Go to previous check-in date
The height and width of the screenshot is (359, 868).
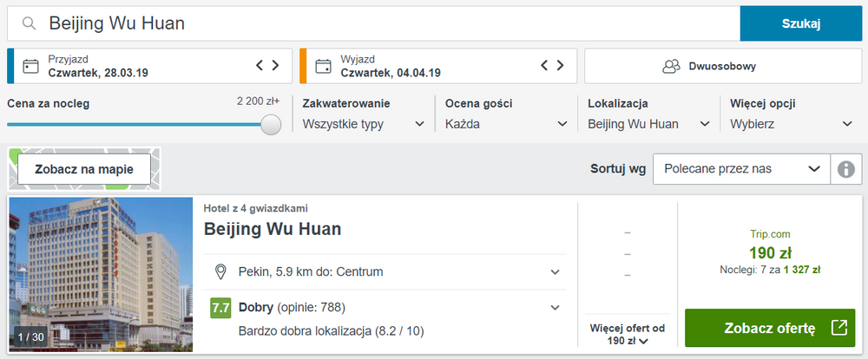point(260,65)
